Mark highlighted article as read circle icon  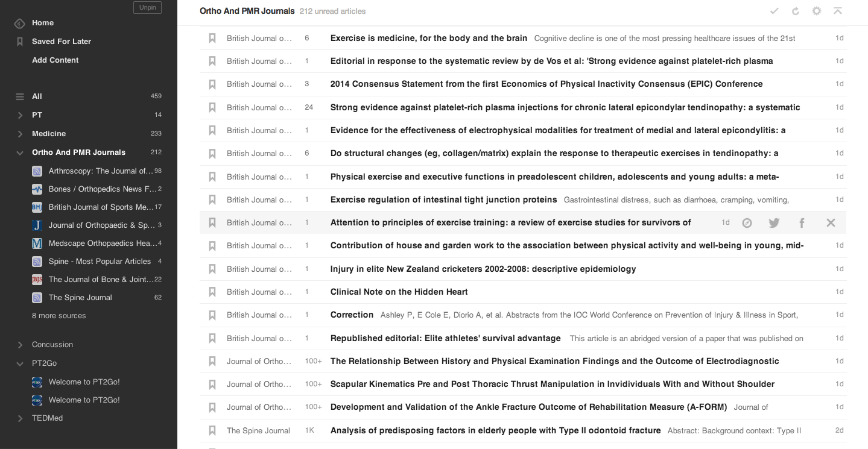[747, 223]
